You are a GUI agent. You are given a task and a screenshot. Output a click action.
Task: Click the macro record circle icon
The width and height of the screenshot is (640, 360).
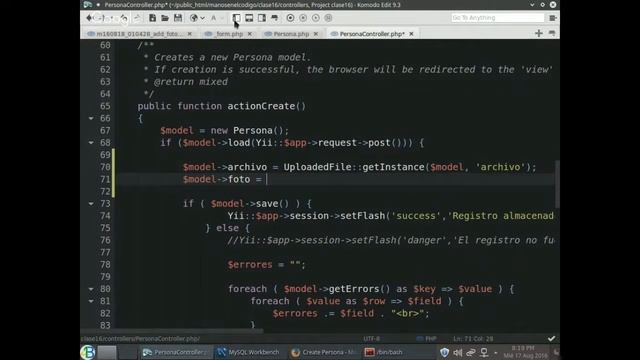290,18
